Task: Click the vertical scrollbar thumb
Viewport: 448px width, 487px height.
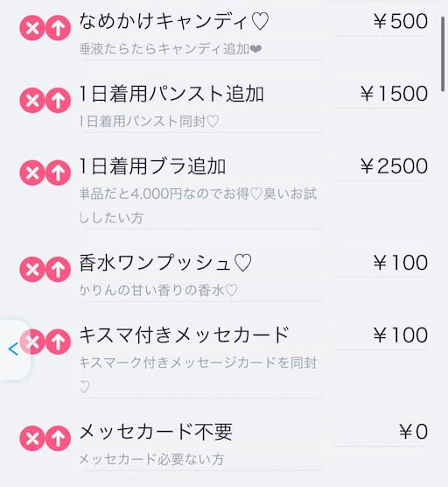Action: [x=443, y=54]
